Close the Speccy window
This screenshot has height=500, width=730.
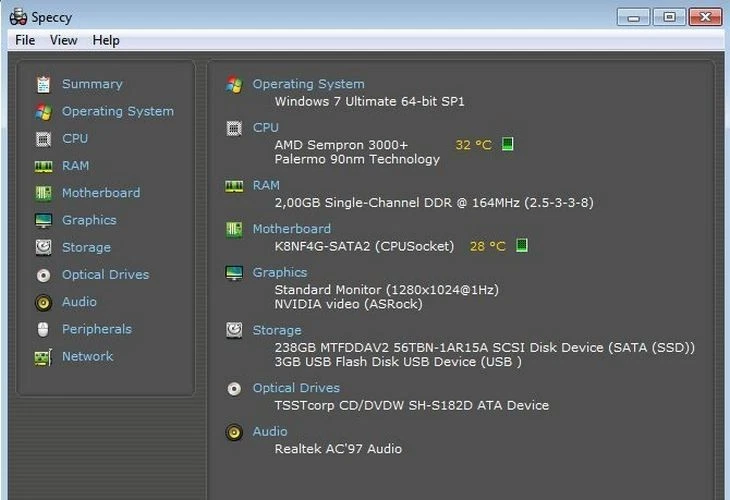[x=705, y=17]
